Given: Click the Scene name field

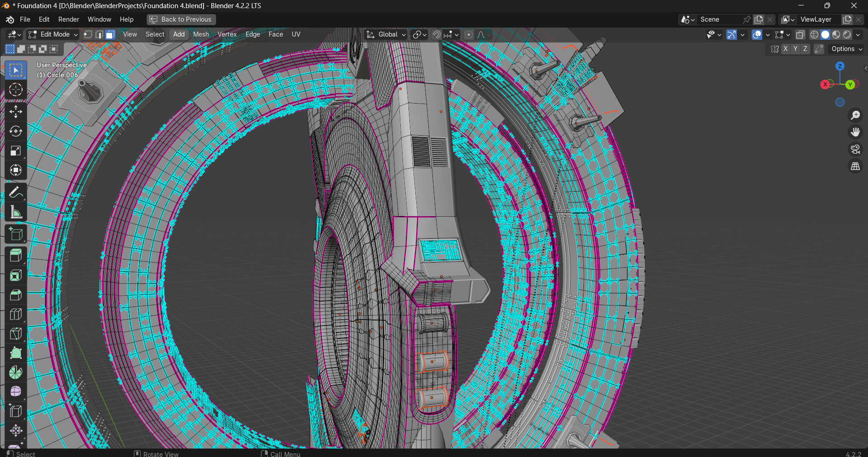Looking at the screenshot, I should 719,19.
